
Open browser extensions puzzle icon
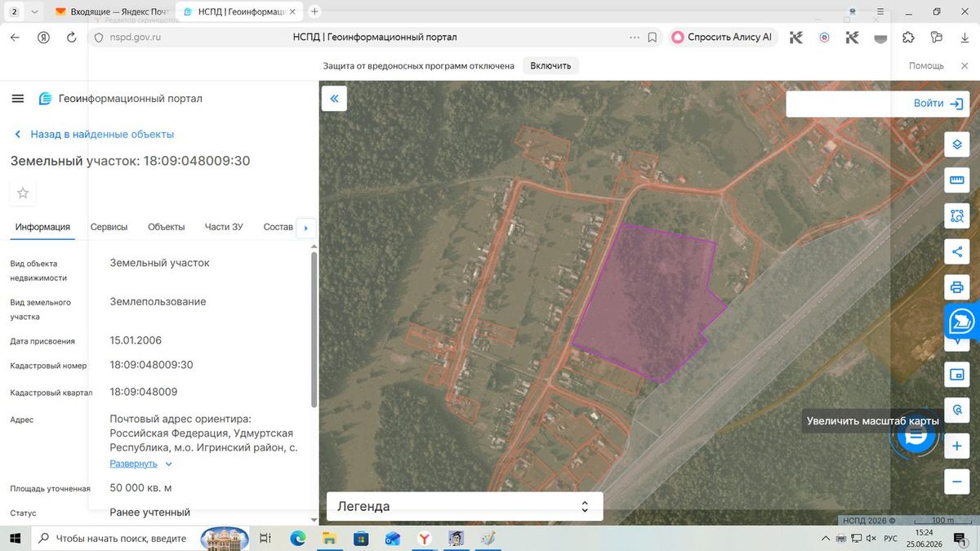pyautogui.click(x=908, y=37)
